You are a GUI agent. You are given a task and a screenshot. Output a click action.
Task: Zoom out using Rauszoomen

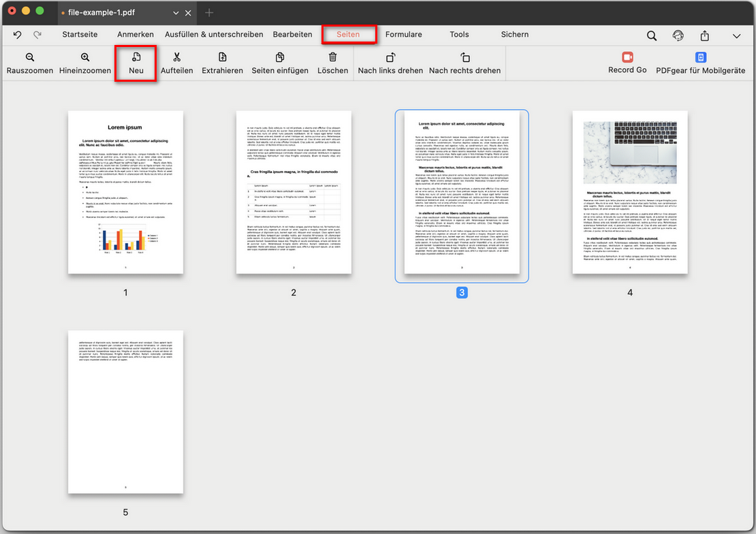[29, 63]
